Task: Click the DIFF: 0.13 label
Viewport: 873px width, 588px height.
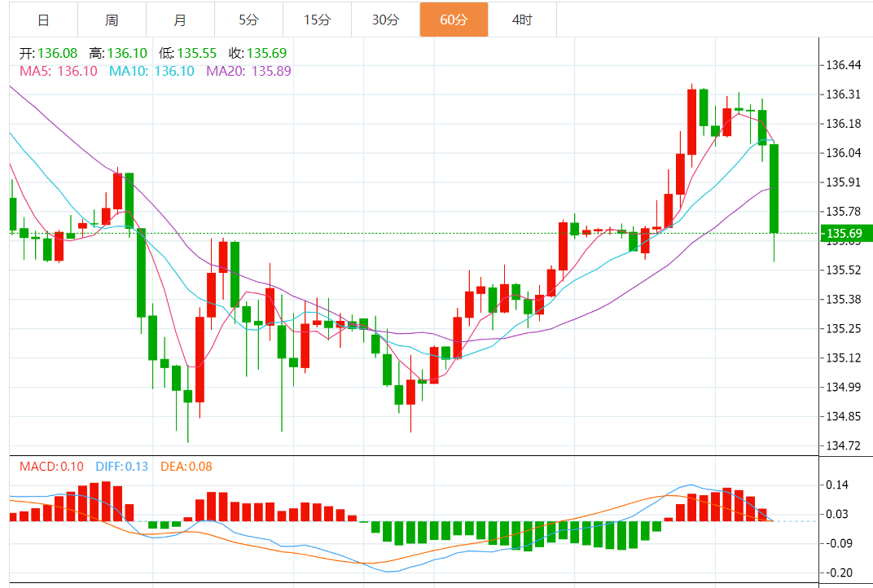Action: 122,467
